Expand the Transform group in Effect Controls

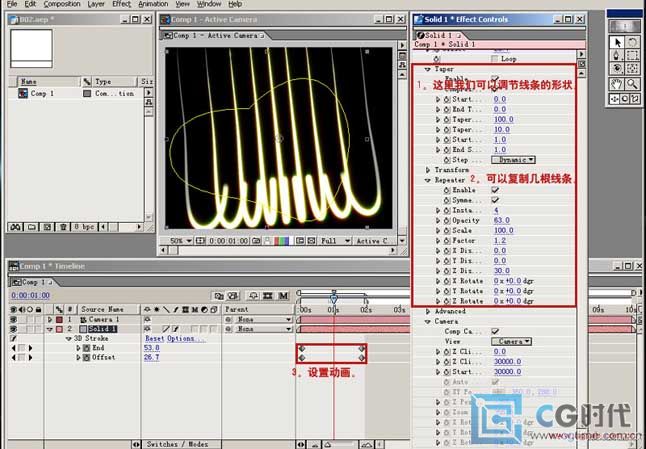pos(428,170)
